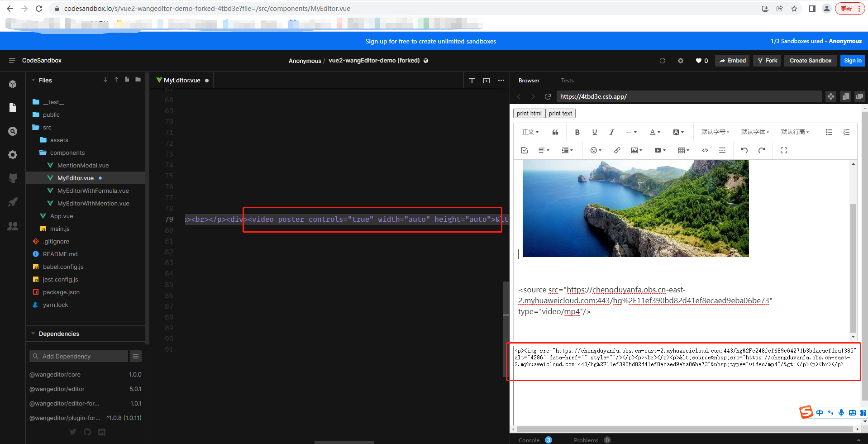The image size is (868, 444).
Task: Toggle the numbered list option
Action: [846, 132]
